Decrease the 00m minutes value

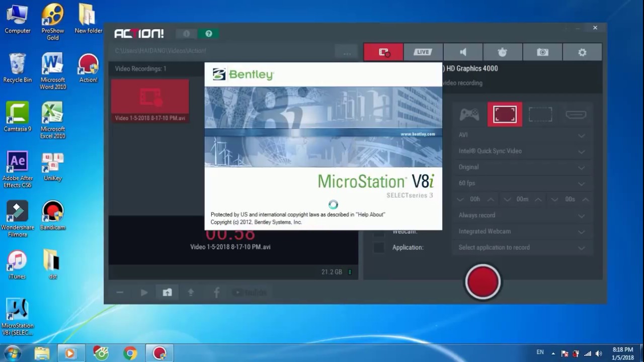(507, 200)
